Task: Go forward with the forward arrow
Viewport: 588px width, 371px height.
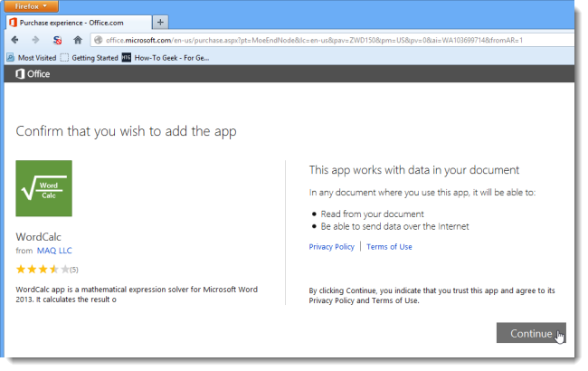Action: pyautogui.click(x=35, y=40)
